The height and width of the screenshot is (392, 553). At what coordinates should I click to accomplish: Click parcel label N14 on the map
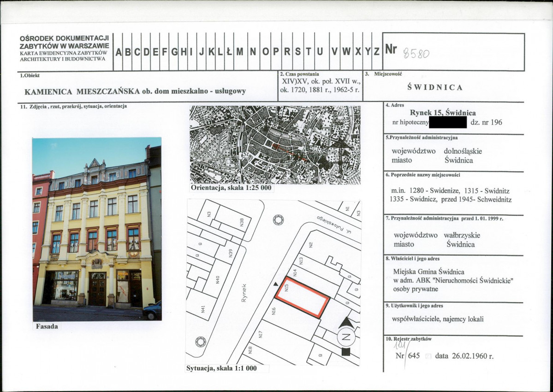point(296,272)
